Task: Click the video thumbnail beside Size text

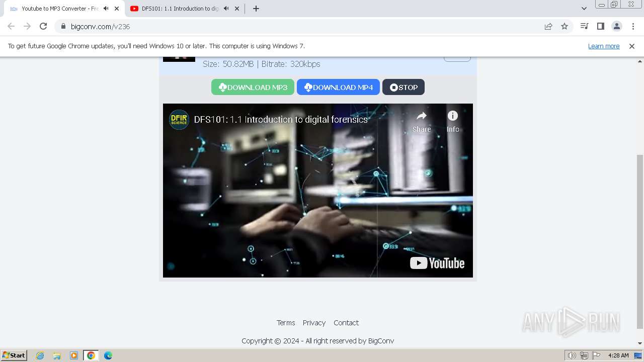Action: click(179, 59)
